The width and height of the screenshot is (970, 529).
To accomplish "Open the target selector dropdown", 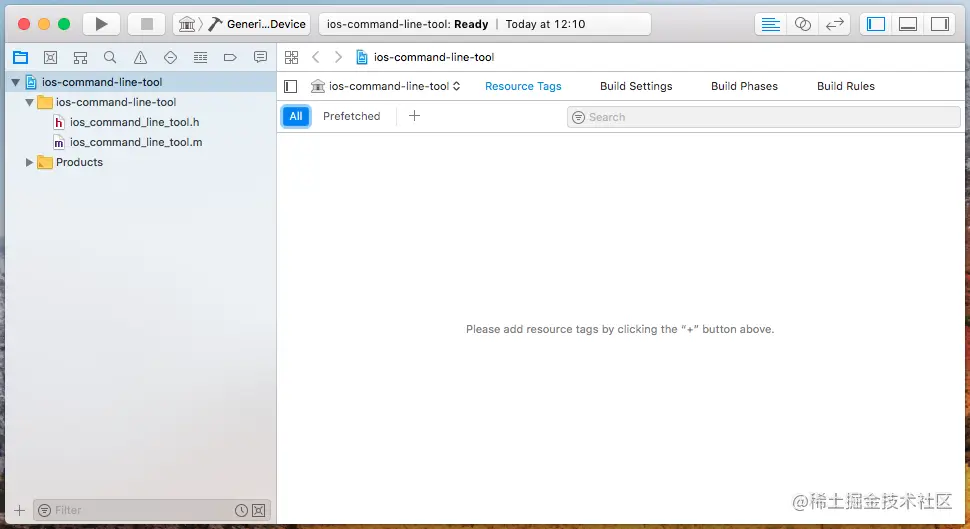I will [387, 86].
